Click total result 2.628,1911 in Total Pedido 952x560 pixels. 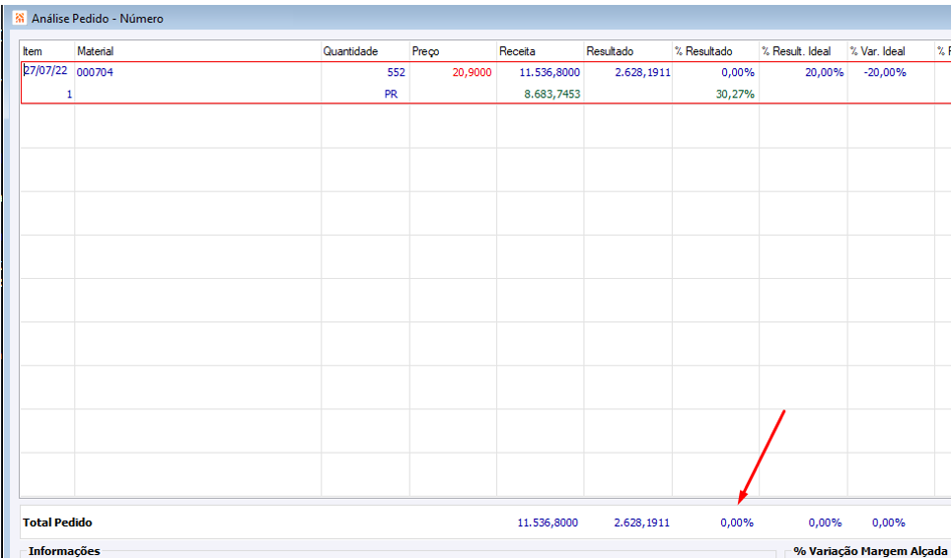642,523
